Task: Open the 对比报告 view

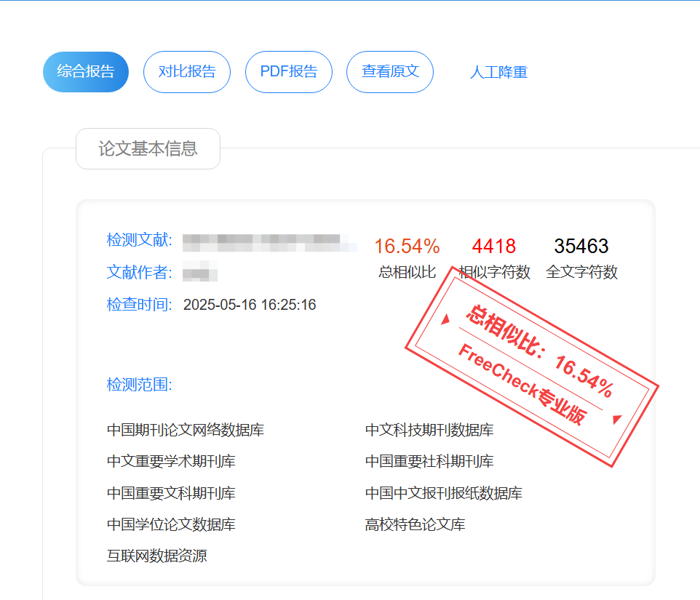Action: point(186,72)
